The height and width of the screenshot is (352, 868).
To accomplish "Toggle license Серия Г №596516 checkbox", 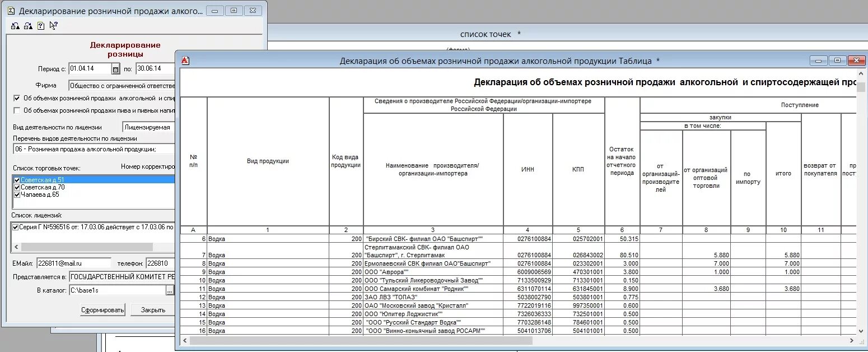I will 15,227.
